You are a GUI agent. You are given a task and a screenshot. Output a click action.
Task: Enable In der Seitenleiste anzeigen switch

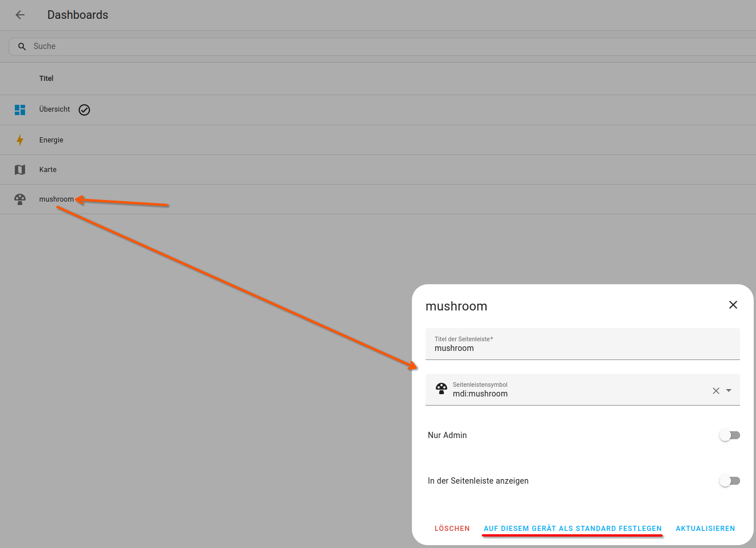(729, 481)
